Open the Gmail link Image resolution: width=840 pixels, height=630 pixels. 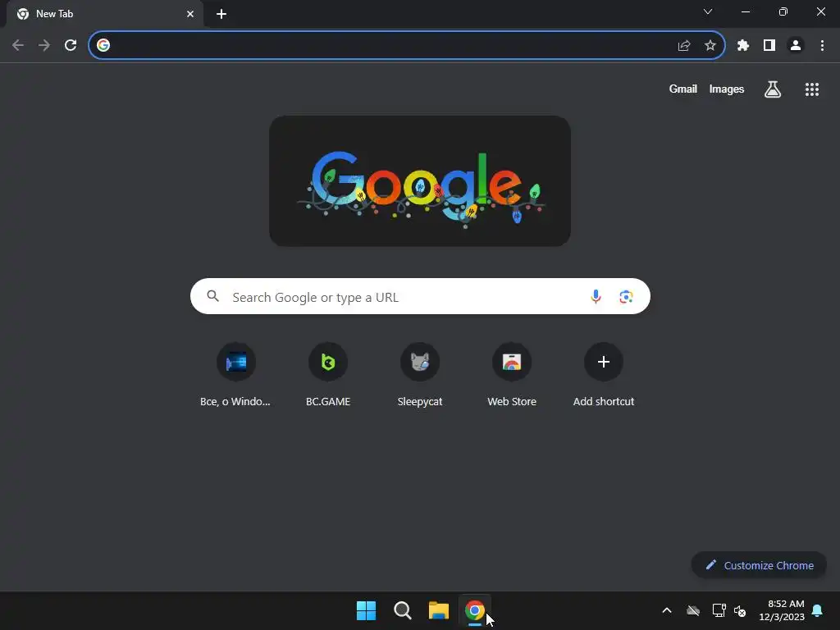click(x=683, y=89)
